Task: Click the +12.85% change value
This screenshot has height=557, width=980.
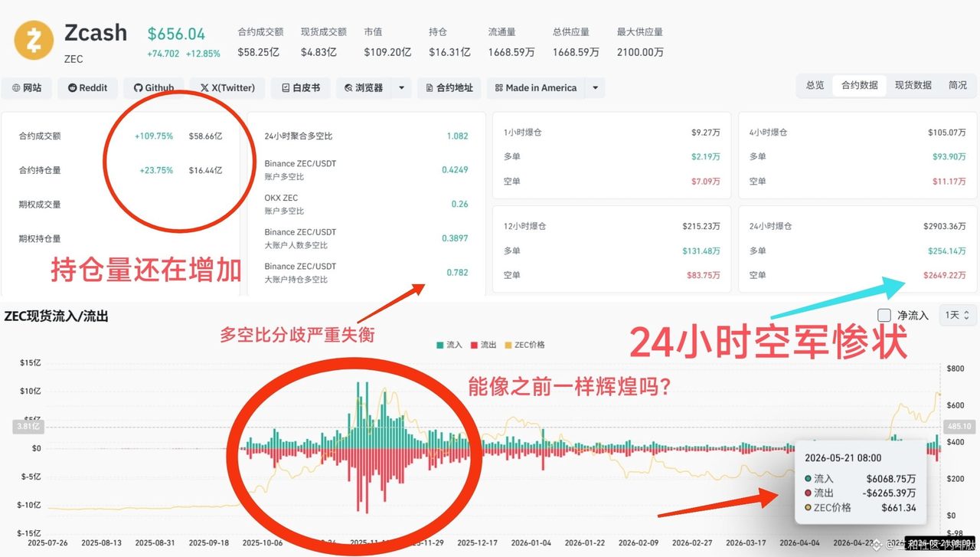Action: [203, 54]
